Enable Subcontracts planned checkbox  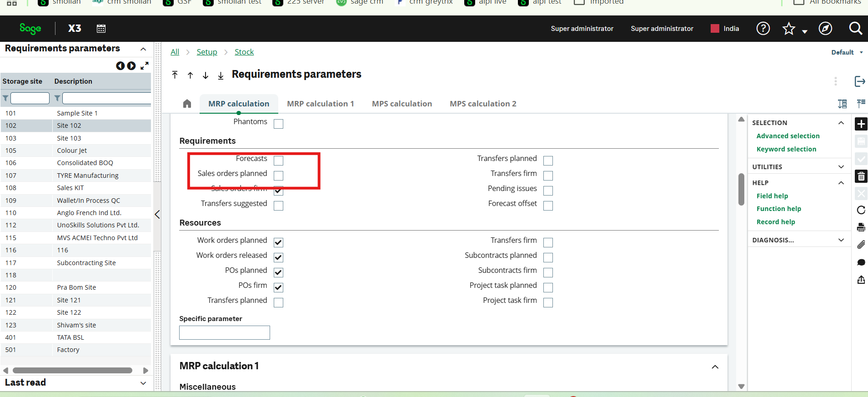[548, 257]
